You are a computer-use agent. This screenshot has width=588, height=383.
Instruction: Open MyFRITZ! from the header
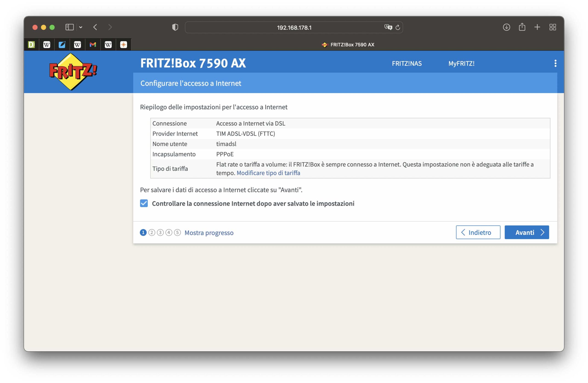[x=461, y=63]
